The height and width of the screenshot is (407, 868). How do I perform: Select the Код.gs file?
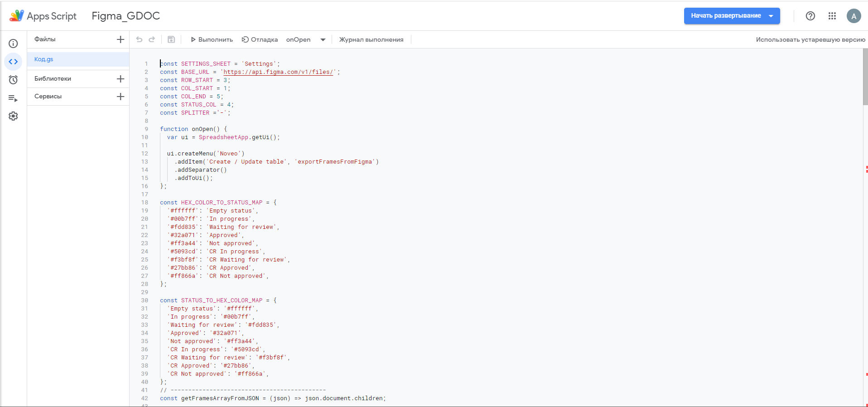pyautogui.click(x=44, y=59)
